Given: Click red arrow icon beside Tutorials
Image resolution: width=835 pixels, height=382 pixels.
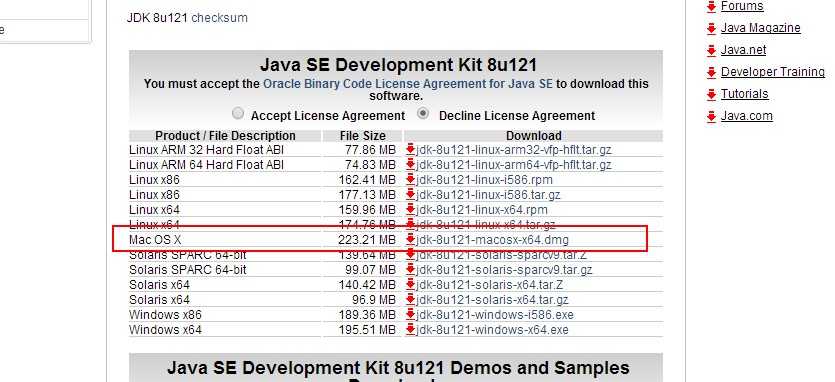Looking at the screenshot, I should pos(711,95).
